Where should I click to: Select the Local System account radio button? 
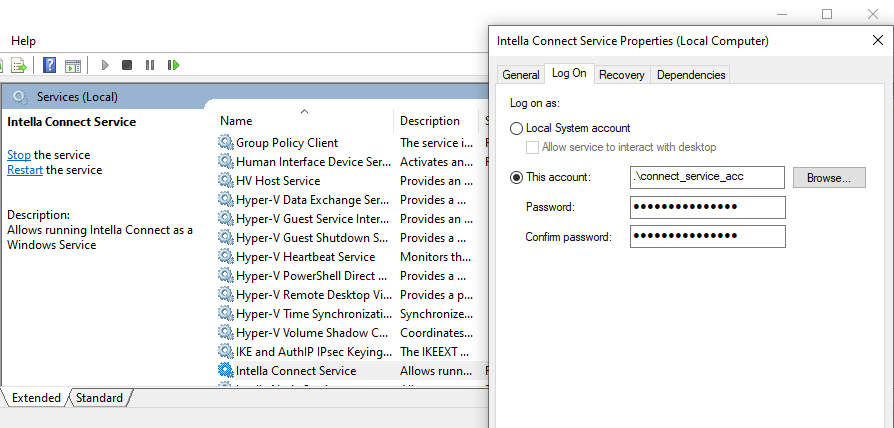click(517, 128)
